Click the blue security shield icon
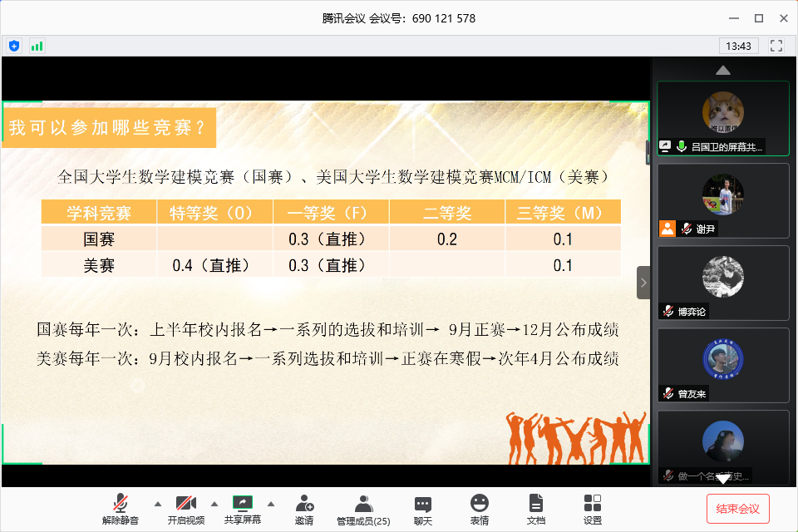The image size is (798, 532). [x=14, y=46]
